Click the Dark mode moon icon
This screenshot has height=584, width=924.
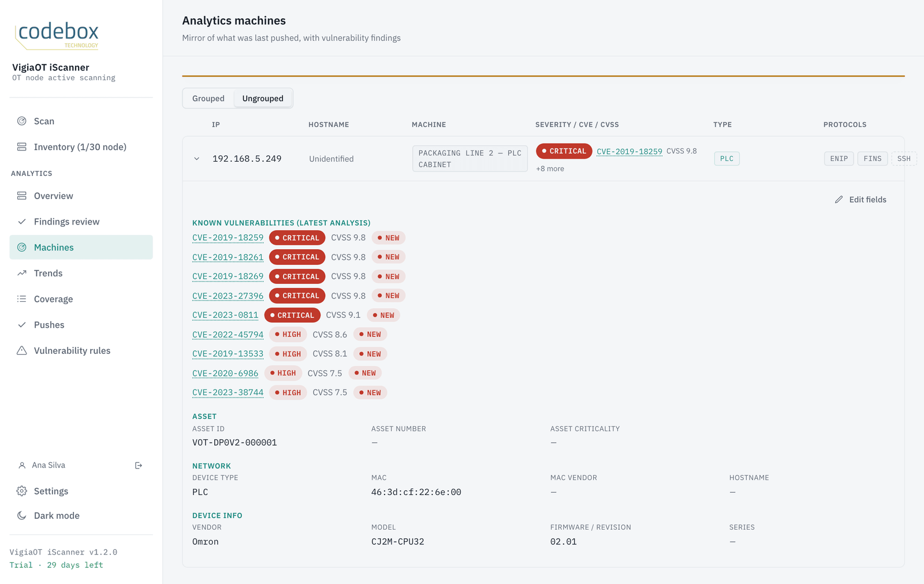click(x=22, y=515)
